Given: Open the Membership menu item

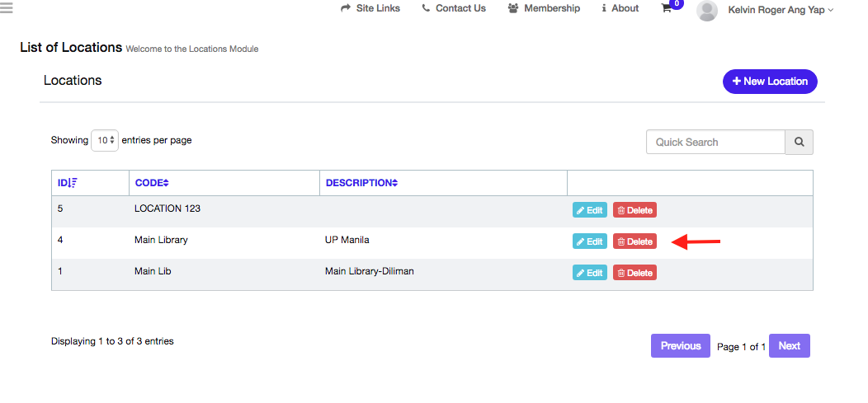Looking at the screenshot, I should [545, 8].
